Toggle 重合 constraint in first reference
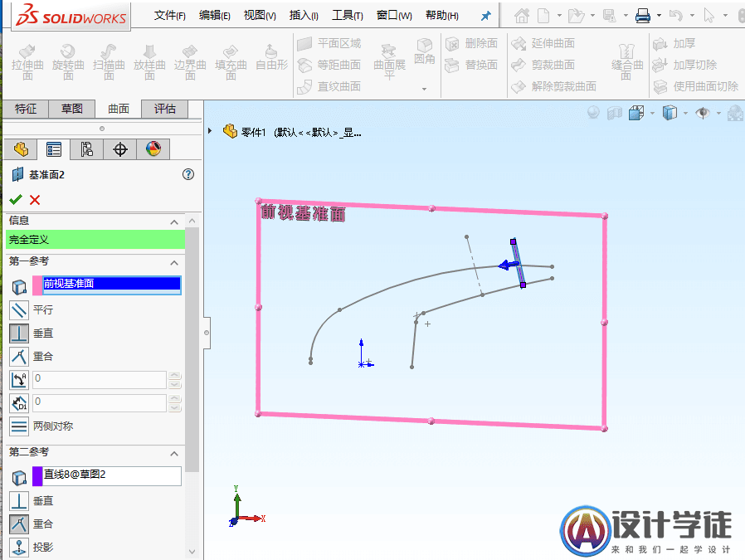745x560 pixels. (x=19, y=356)
